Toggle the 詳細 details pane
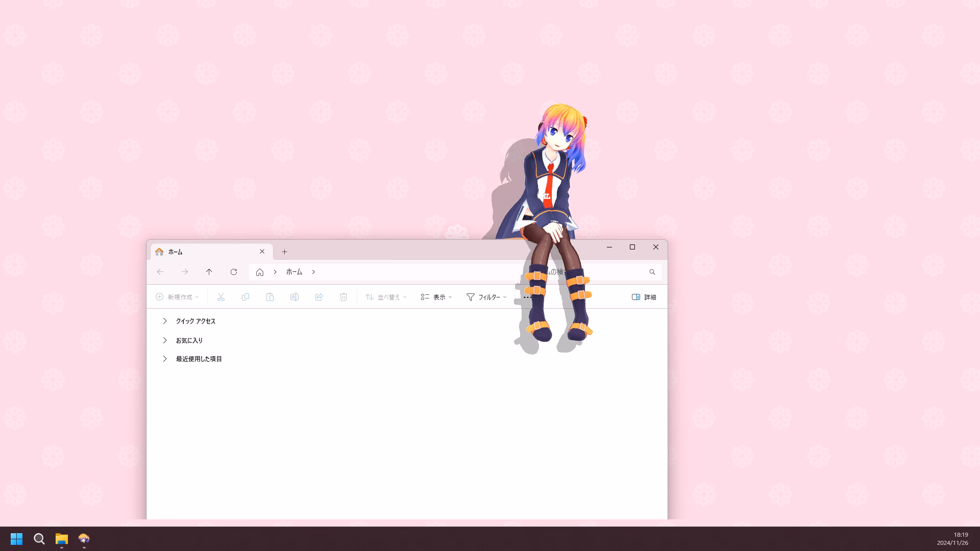Image resolution: width=980 pixels, height=551 pixels. coord(644,297)
